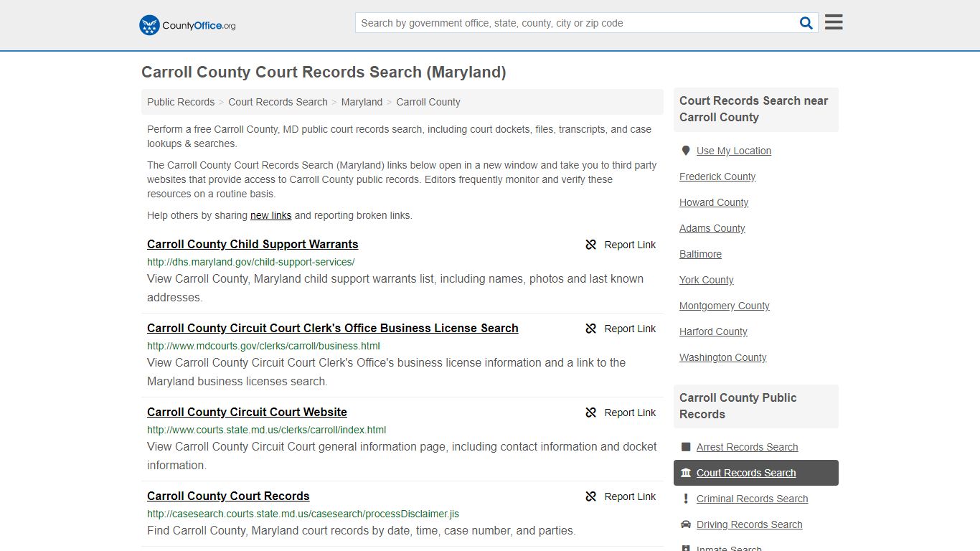Click the magnifier search icon
Screen dimensions: 980x551
coord(806,23)
